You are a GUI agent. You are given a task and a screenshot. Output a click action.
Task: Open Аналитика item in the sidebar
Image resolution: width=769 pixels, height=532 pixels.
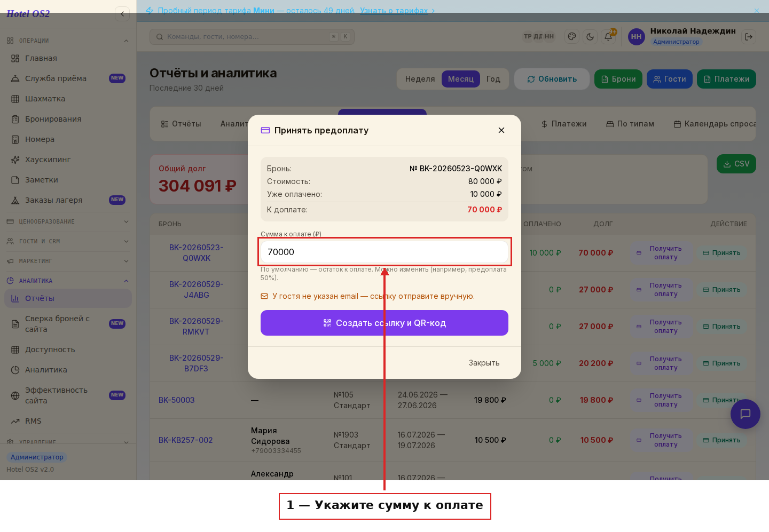point(68,370)
